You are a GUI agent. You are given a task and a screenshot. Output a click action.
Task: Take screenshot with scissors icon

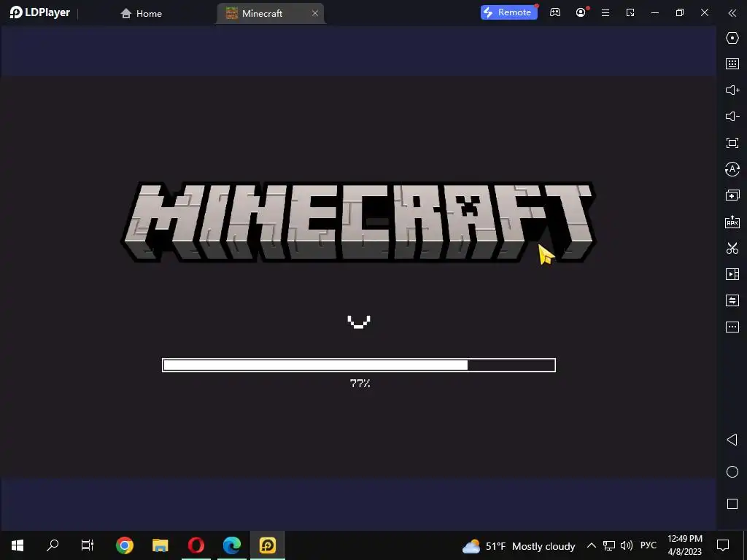732,248
